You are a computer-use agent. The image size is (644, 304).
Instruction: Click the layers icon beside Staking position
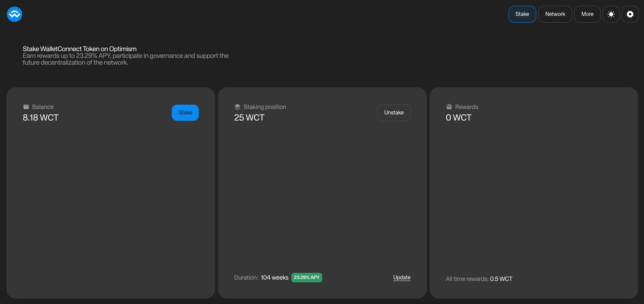point(237,107)
